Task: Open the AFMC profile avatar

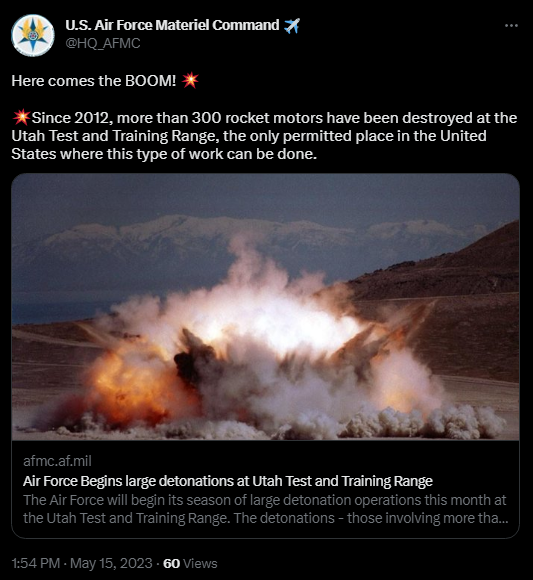Action: [33, 35]
